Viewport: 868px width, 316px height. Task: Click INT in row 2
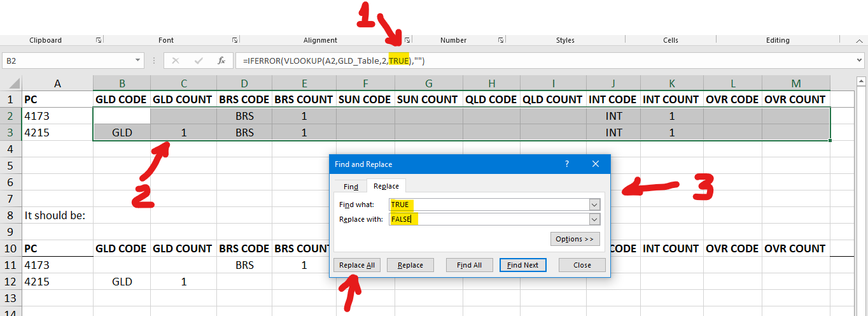coord(613,116)
